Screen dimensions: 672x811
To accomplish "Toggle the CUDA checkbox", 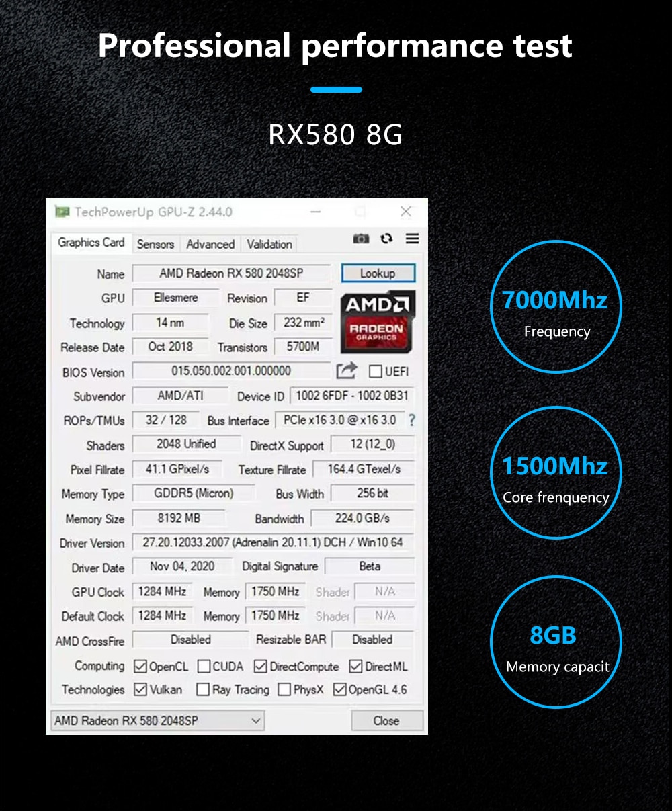I will click(204, 667).
